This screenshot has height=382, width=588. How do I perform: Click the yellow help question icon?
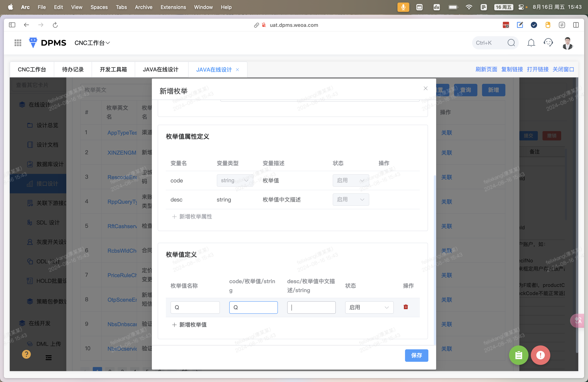(26, 354)
